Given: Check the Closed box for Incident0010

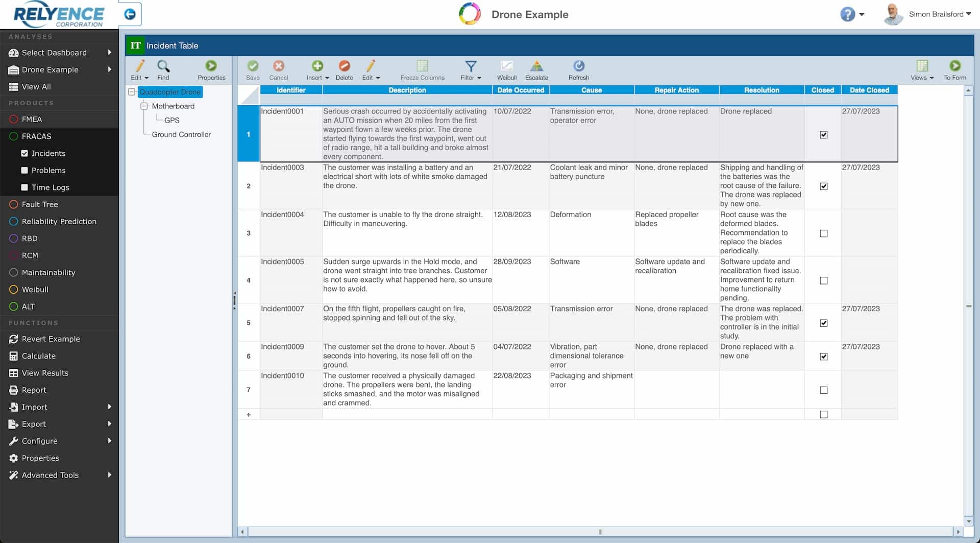Looking at the screenshot, I should click(823, 390).
